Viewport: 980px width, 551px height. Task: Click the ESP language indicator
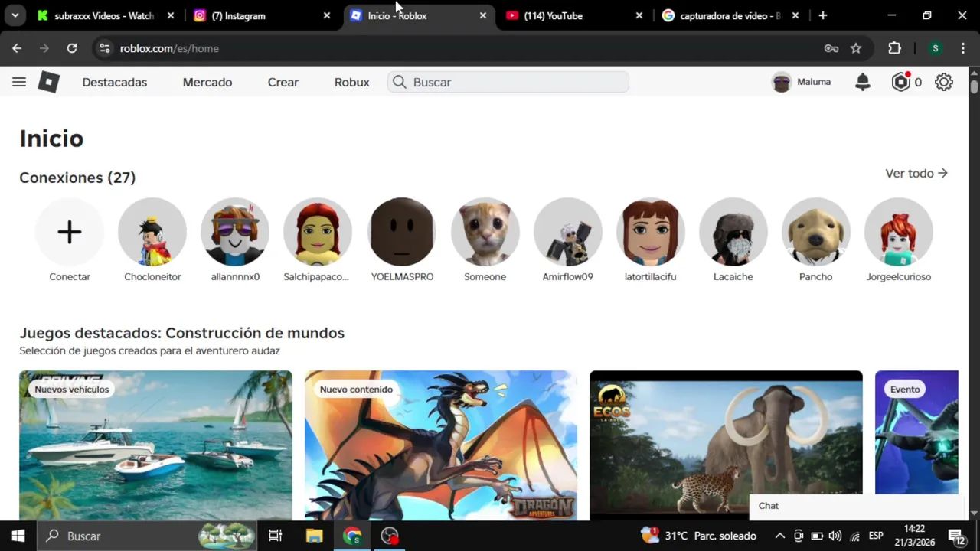[876, 536]
